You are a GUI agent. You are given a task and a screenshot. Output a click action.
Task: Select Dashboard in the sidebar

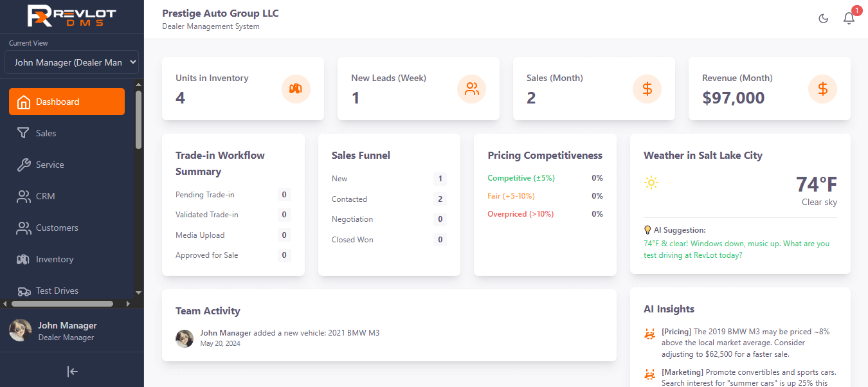click(x=67, y=102)
